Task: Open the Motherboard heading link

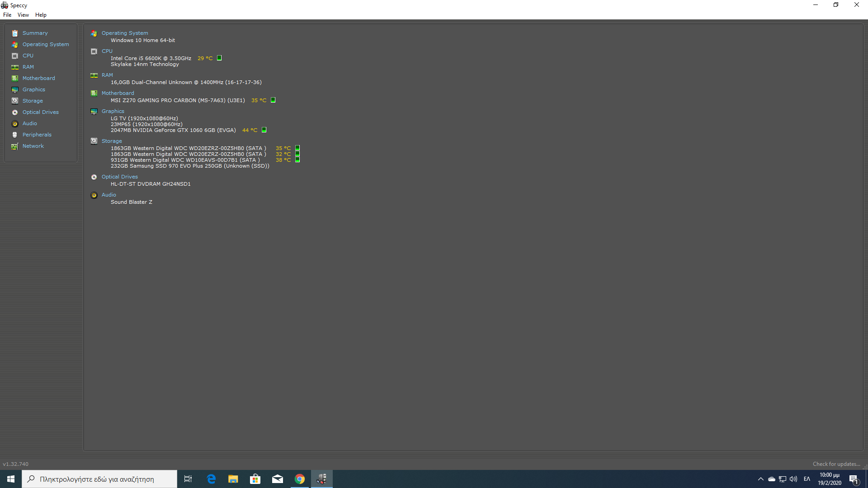Action: (x=118, y=94)
